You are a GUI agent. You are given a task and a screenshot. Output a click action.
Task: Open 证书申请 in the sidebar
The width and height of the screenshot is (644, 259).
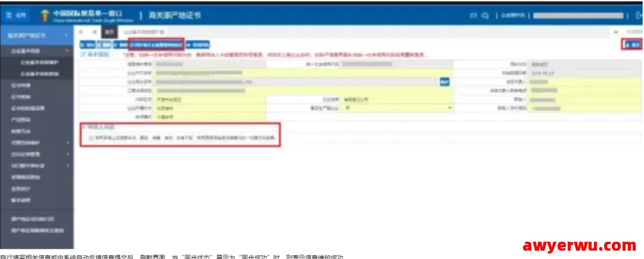pos(20,86)
